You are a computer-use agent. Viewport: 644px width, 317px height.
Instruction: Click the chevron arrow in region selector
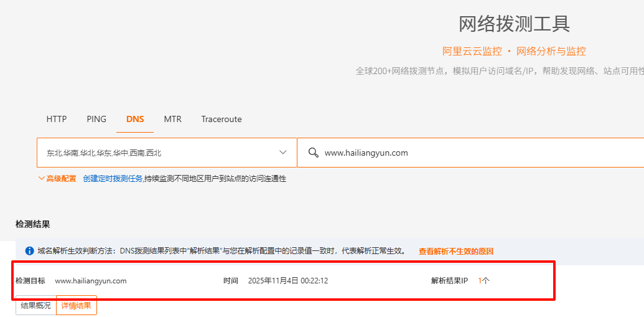click(x=283, y=153)
